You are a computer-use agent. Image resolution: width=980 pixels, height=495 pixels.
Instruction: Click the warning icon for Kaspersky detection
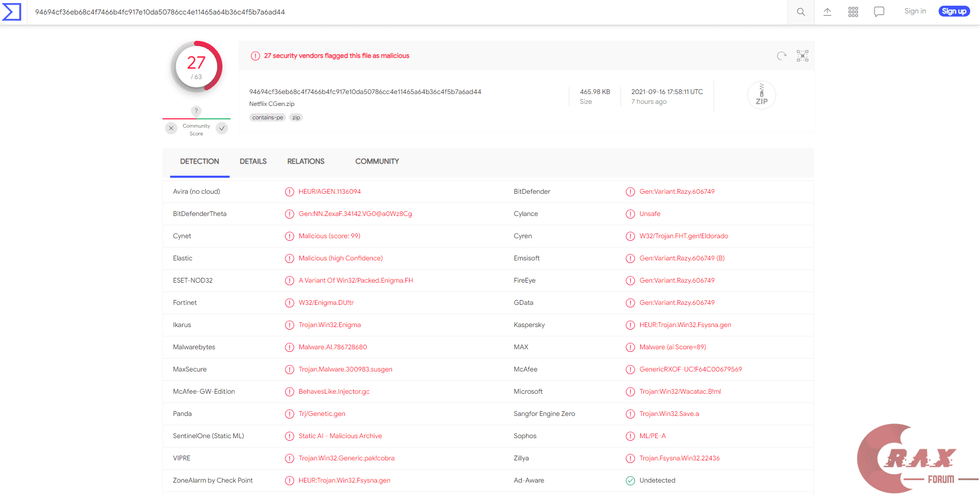click(x=630, y=325)
